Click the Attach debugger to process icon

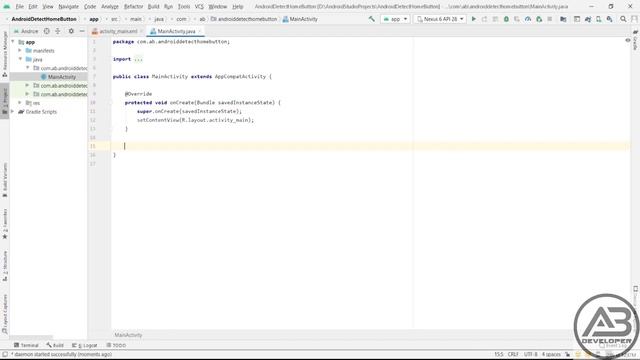pos(539,19)
